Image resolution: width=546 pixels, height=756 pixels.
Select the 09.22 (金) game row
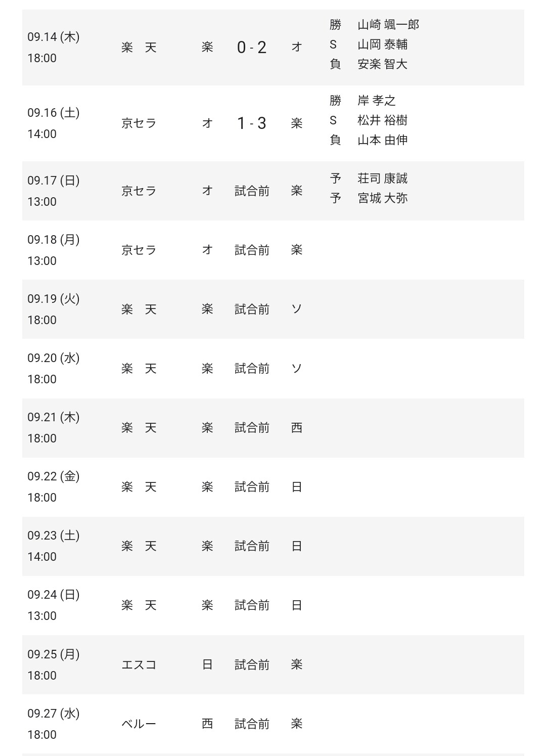273,487
